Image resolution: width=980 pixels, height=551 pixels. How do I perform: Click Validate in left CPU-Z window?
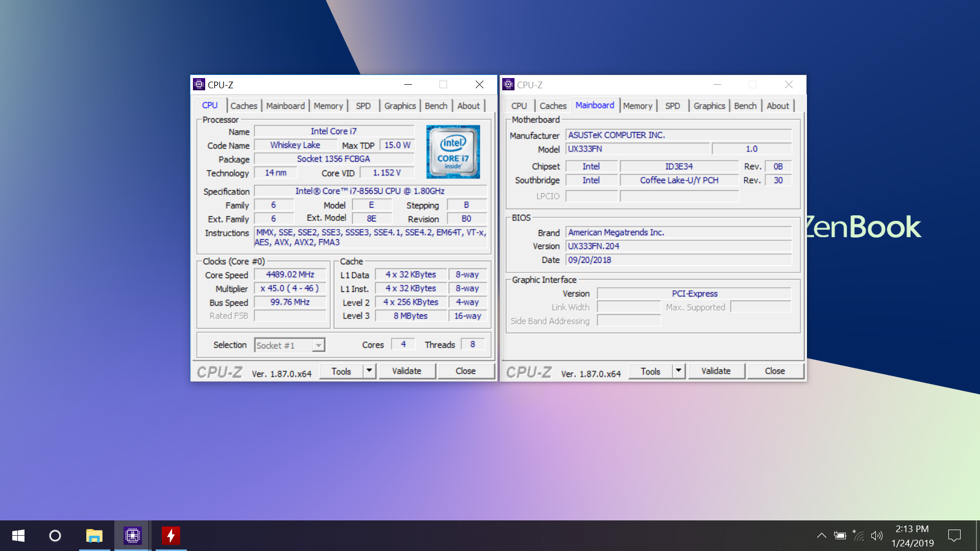(x=407, y=371)
